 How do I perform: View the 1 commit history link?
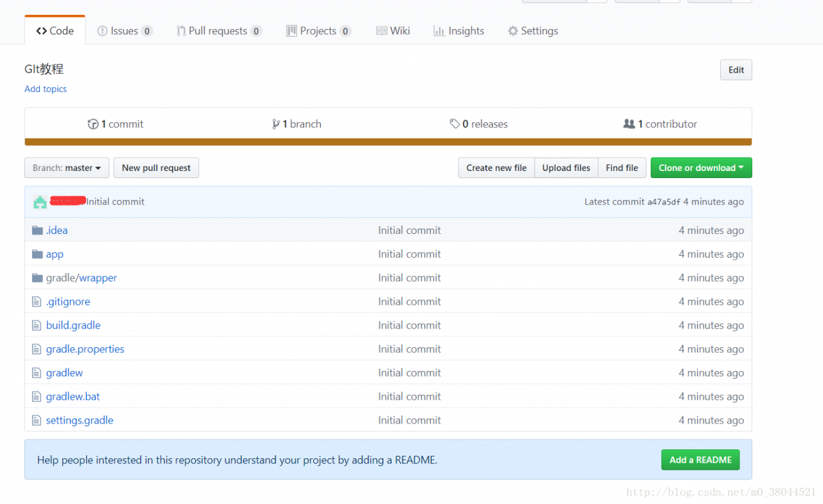[116, 124]
